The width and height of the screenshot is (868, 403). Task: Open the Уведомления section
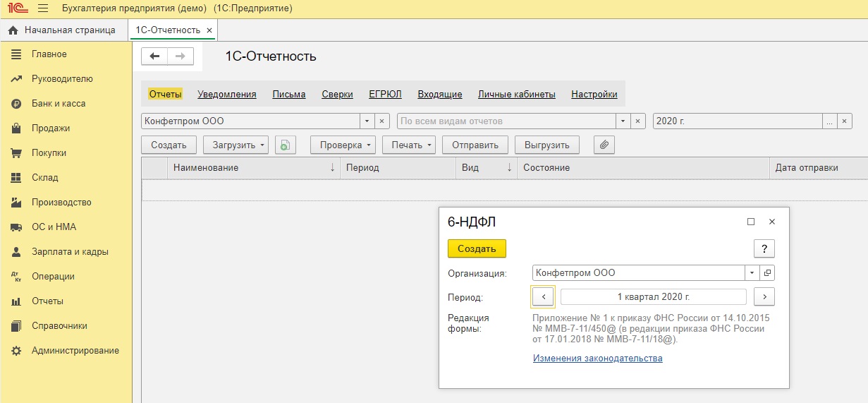(227, 95)
